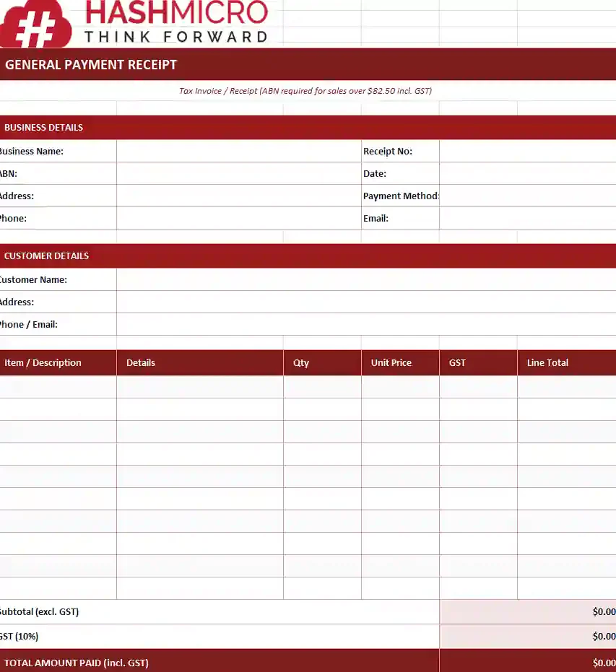Select the GST column header
This screenshot has height=672, width=616.
click(478, 362)
